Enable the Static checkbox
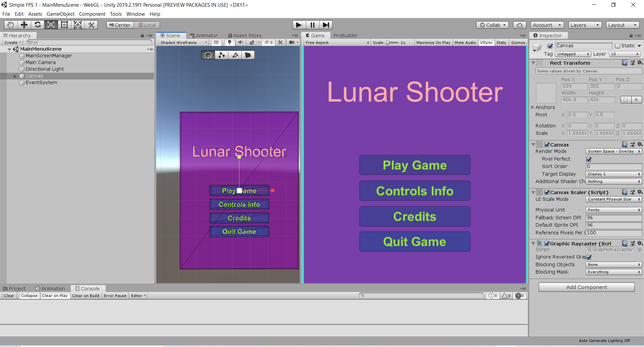 (618, 46)
